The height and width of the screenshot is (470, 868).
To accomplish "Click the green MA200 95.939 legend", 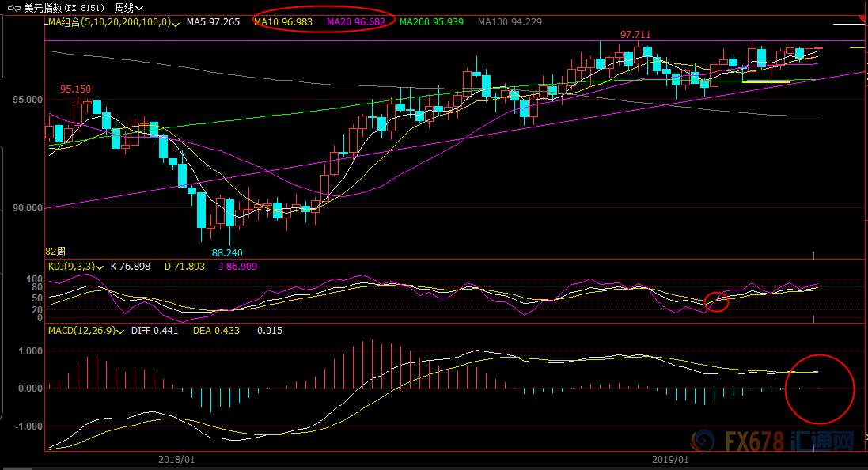I will tap(431, 22).
